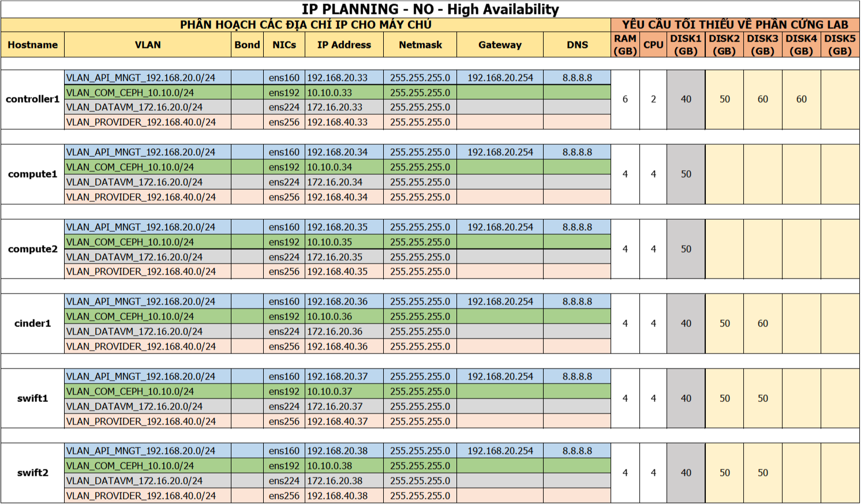This screenshot has height=504, width=861.
Task: Select IP address 10.10.0.36
Action: (x=345, y=317)
